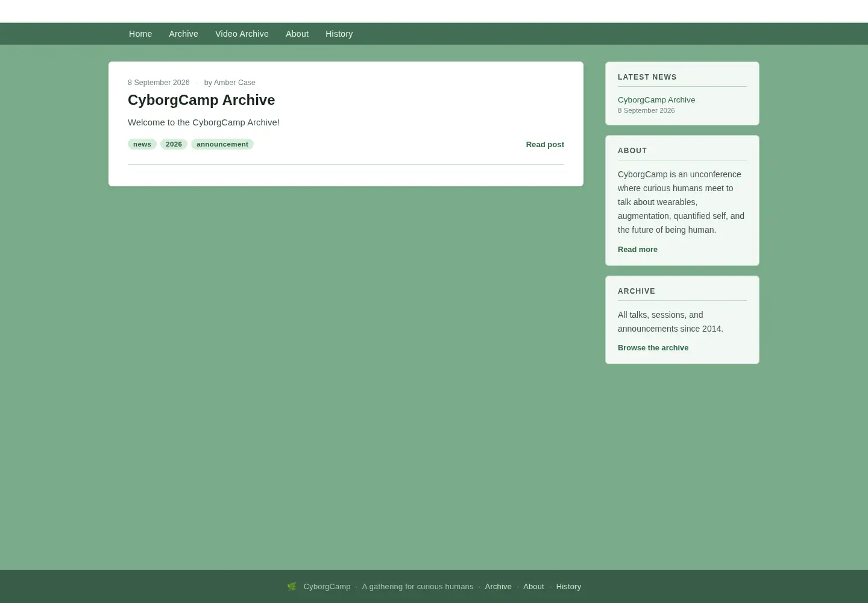This screenshot has width=868, height=603.
Task: Click the ARCHIVE sidebar heading
Action: pos(637,291)
